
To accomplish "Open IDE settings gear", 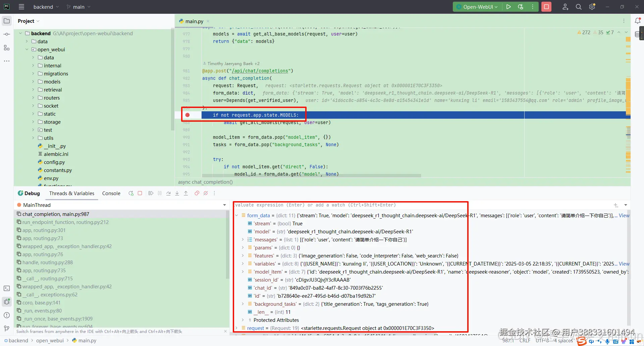I will click(x=592, y=7).
